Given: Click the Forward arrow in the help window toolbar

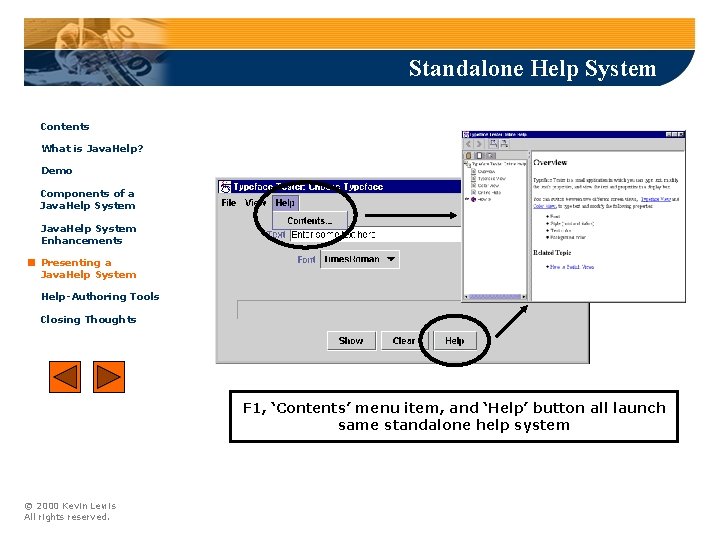Looking at the screenshot, I should pyautogui.click(x=479, y=144).
